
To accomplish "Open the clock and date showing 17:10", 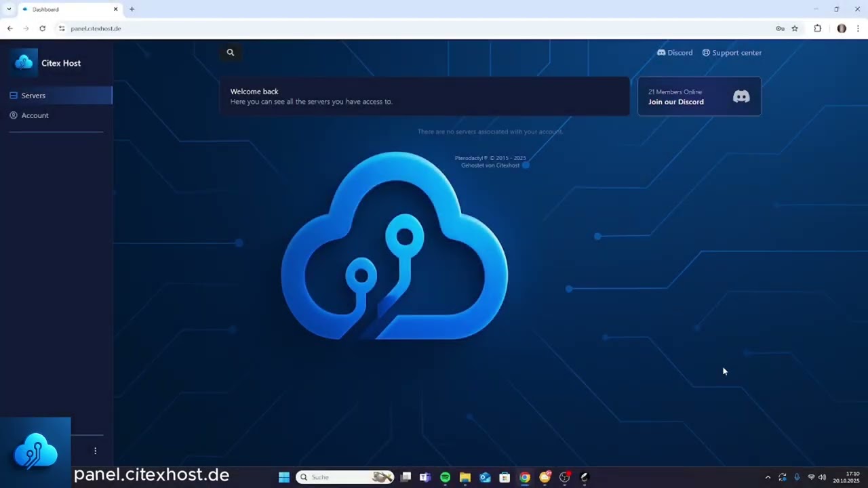I will point(846,477).
